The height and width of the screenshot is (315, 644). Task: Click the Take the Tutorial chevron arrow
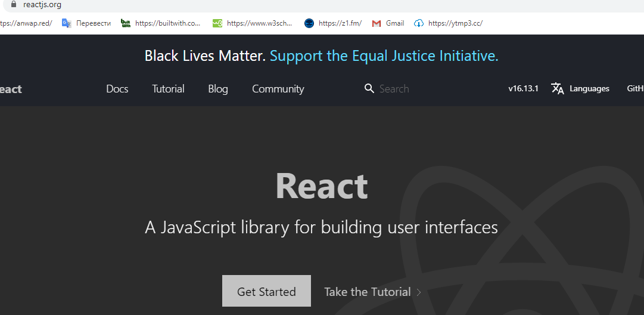(419, 292)
